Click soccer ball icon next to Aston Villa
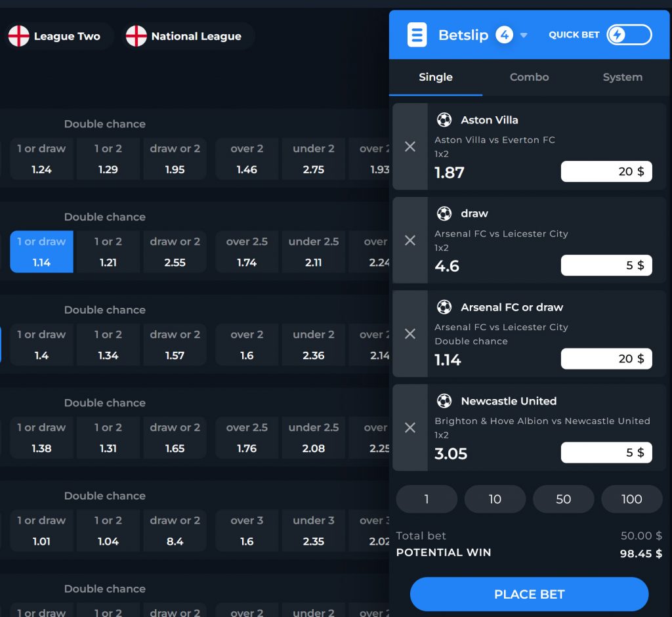 pos(444,120)
